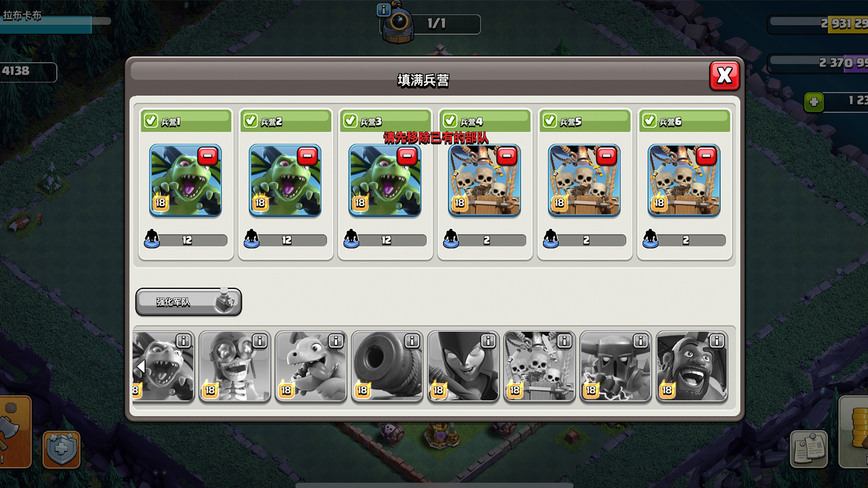The width and height of the screenshot is (868, 488).
Task: Open info for the Super P.E.K.K.A troop
Action: (x=641, y=341)
